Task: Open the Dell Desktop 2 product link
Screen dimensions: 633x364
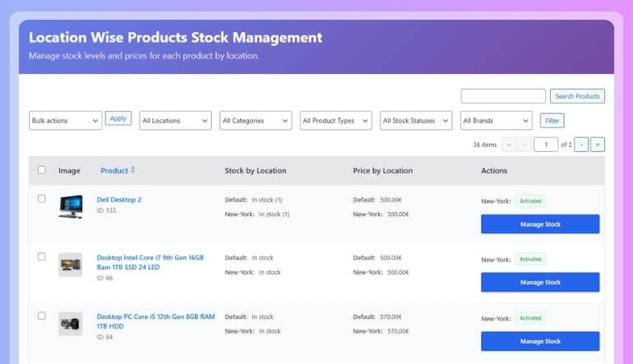Action: click(119, 200)
